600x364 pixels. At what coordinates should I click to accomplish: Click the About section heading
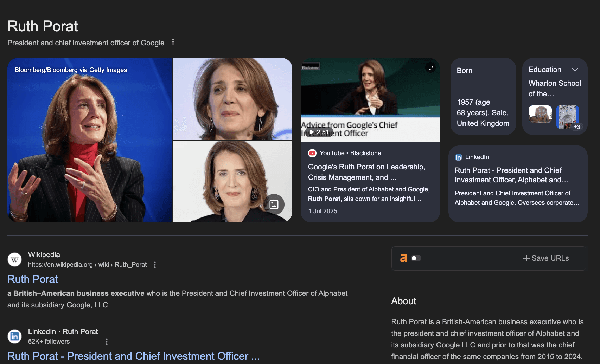[404, 301]
